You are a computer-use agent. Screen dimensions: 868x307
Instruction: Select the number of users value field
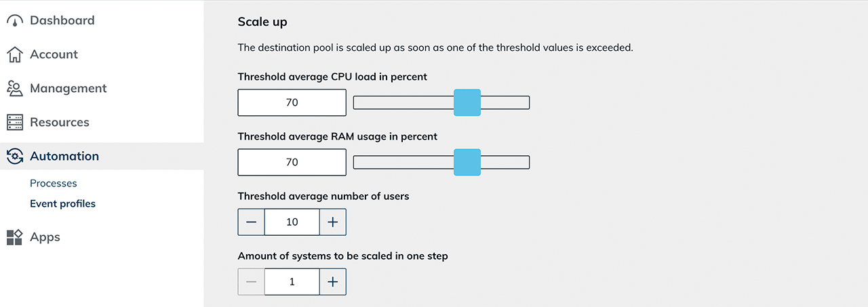(292, 222)
